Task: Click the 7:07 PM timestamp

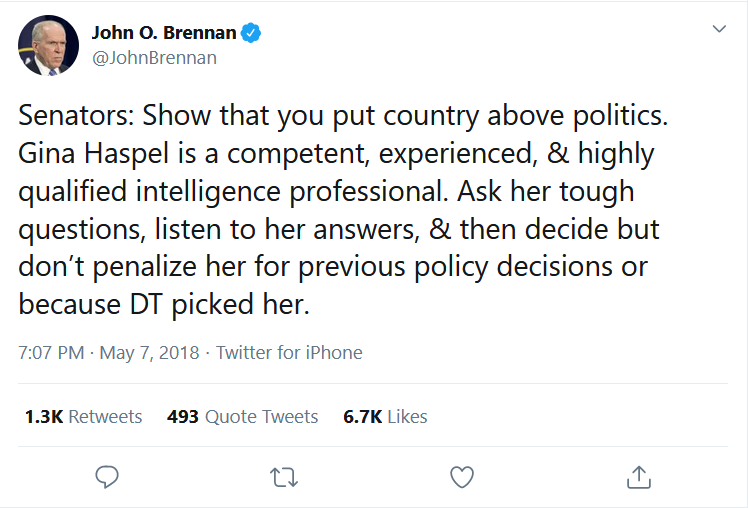Action: pos(51,352)
